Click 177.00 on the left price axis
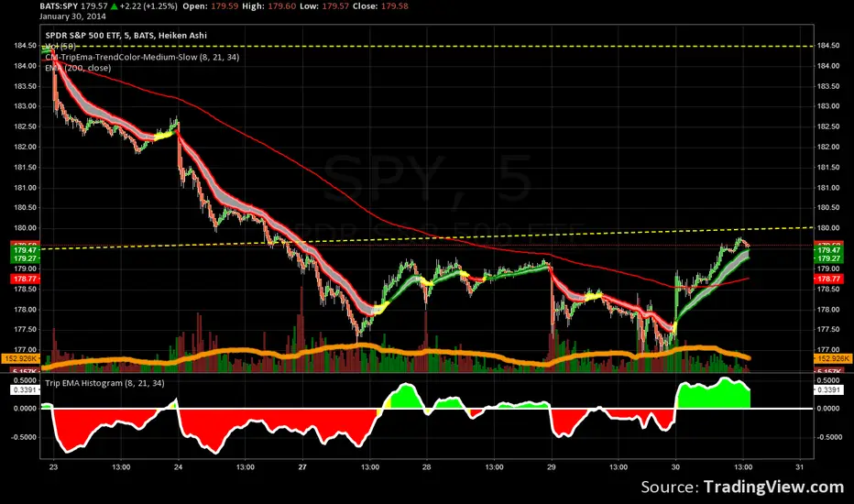This screenshot has width=854, height=504. coord(25,350)
